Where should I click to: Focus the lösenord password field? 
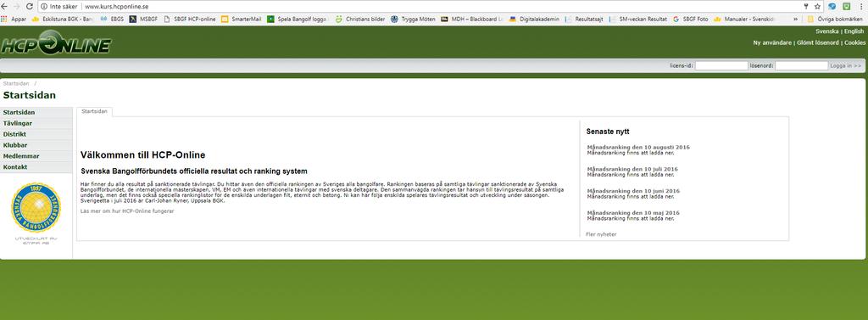click(802, 65)
